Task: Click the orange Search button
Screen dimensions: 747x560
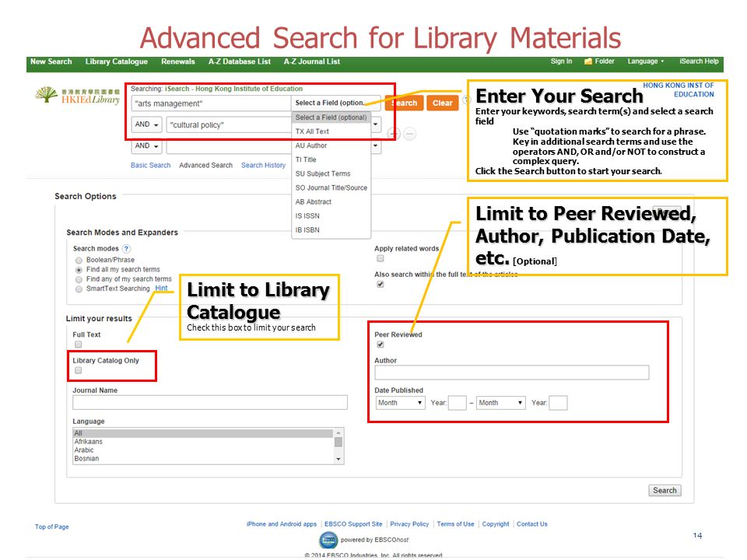Action: (404, 103)
